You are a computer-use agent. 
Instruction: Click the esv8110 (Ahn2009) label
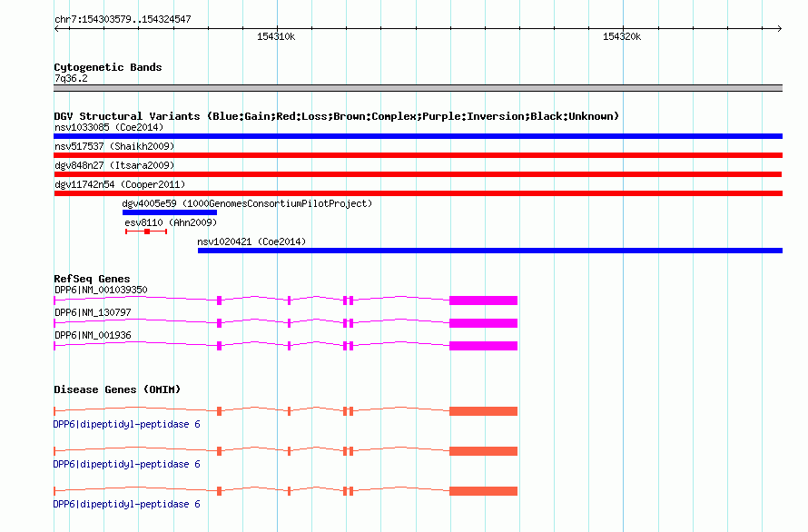(171, 222)
